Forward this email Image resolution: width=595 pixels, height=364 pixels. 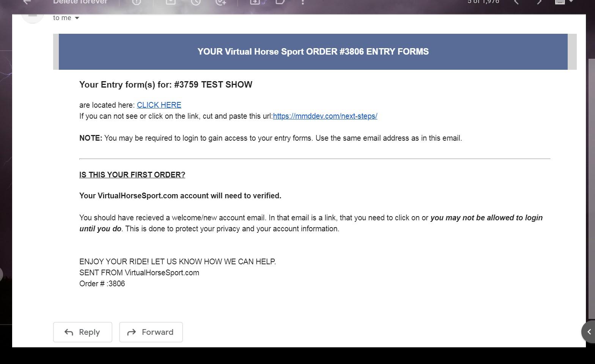coord(151,332)
